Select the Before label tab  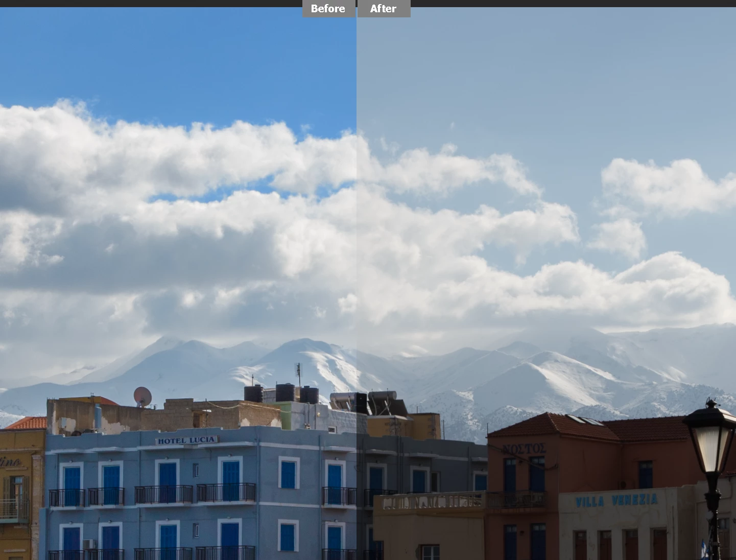(328, 9)
